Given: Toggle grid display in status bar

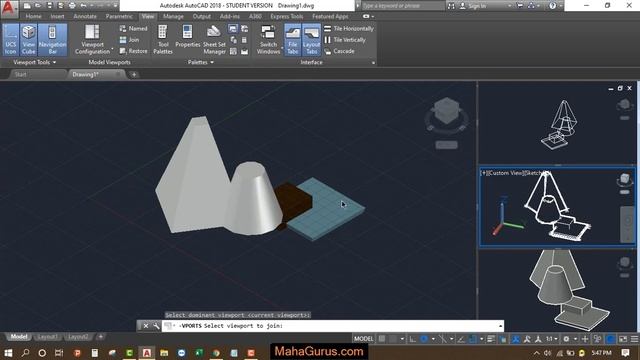Looking at the screenshot, I should 382,339.
